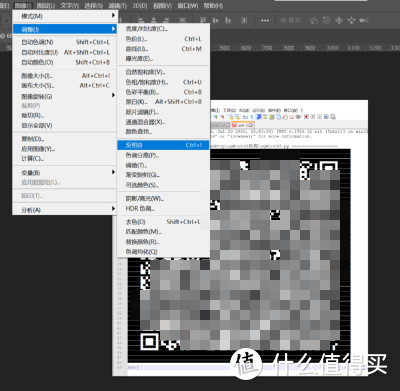The image size is (400, 391).
Task: Open the 选择(S) Select menu
Action: [x=93, y=6]
